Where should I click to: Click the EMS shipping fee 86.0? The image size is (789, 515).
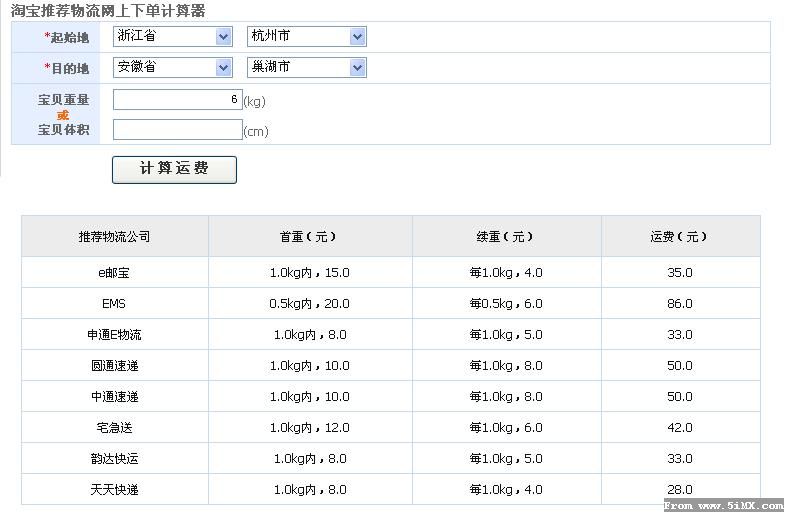coord(680,304)
